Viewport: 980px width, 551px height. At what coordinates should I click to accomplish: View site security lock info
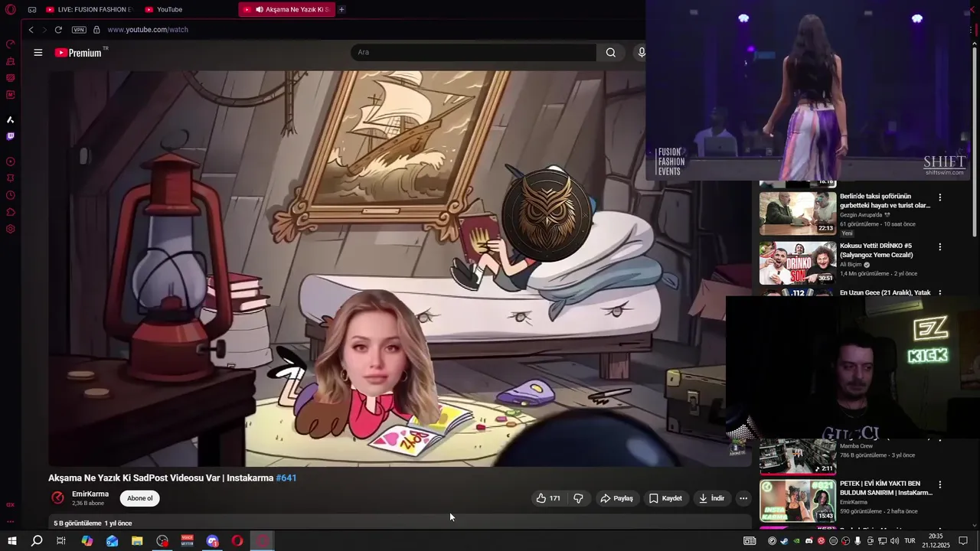pos(96,30)
